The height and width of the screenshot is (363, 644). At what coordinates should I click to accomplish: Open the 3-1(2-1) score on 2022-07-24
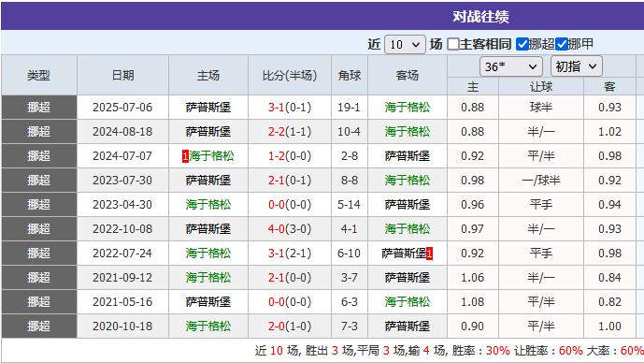(290, 253)
